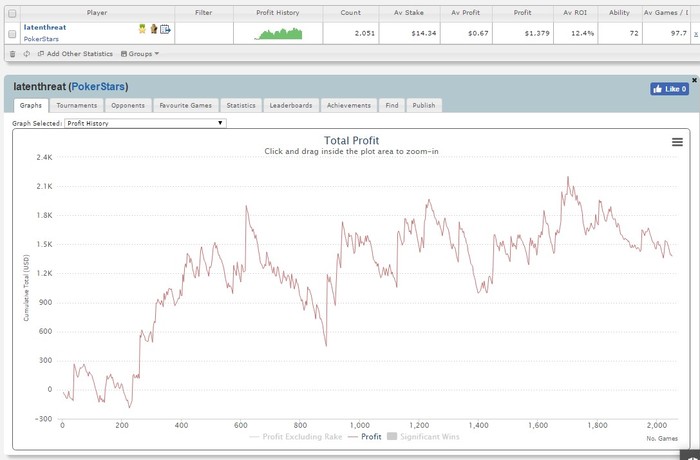Click the Ability value 72
Screen dimensions: 700x460
pyautogui.click(x=634, y=33)
